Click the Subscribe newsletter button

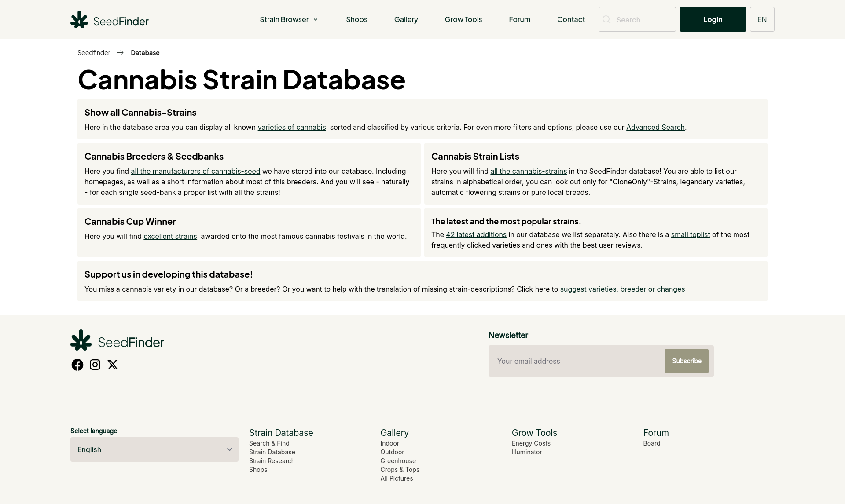[x=687, y=361]
